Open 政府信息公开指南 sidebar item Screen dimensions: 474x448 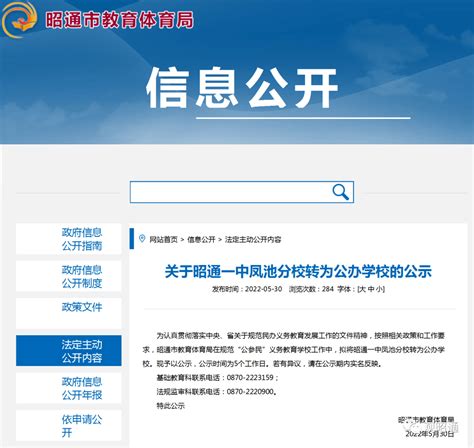(69, 239)
